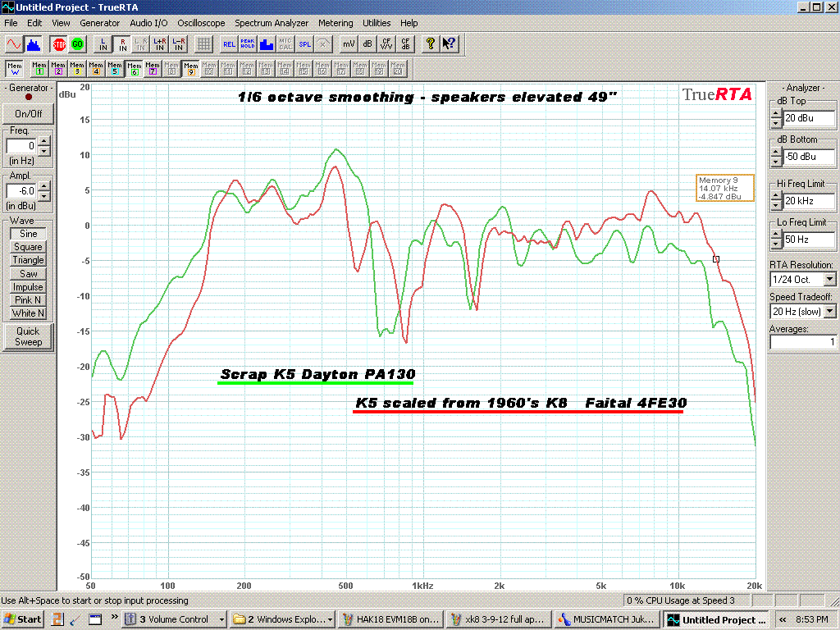Open help with yellow question mark
The width and height of the screenshot is (840, 630).
[430, 44]
